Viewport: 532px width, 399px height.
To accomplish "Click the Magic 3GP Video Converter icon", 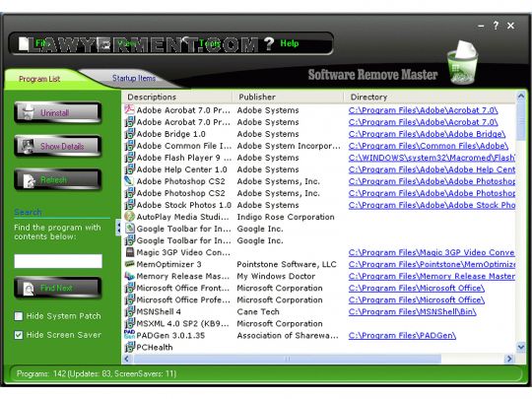I will [129, 252].
